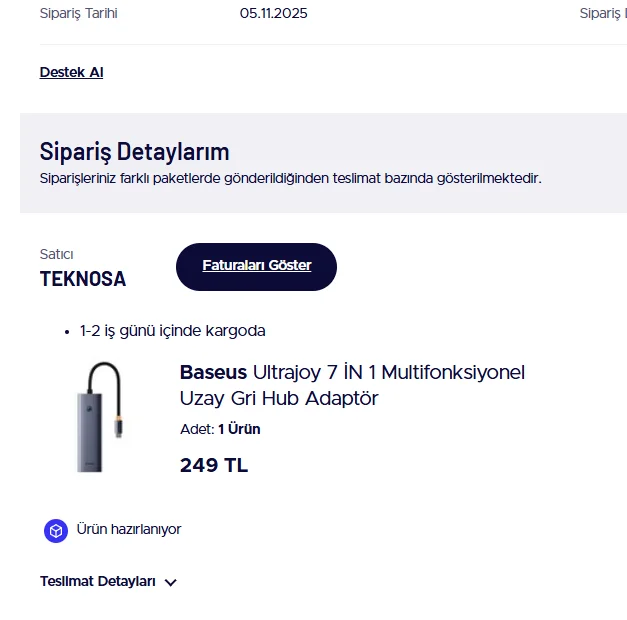The image size is (627, 620).
Task: Click the Sipariş Detaylarım heading
Action: 134,152
